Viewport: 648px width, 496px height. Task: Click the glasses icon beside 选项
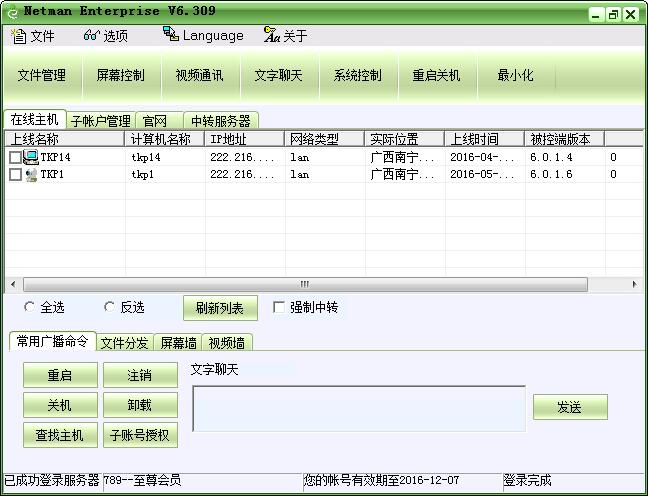(x=91, y=36)
